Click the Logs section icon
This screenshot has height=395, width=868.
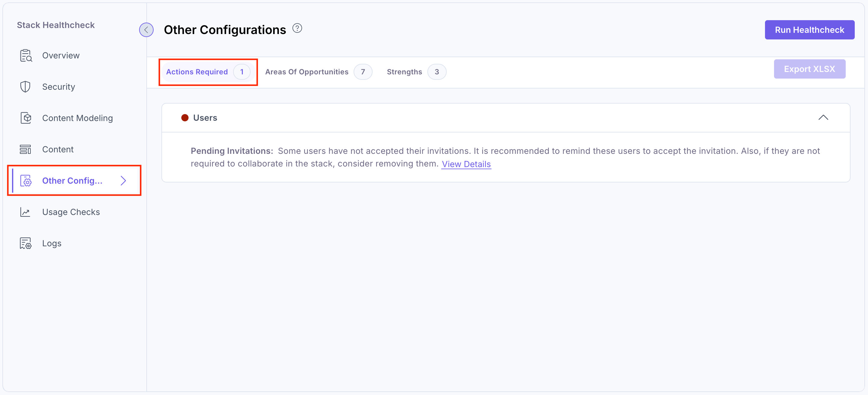(x=26, y=243)
